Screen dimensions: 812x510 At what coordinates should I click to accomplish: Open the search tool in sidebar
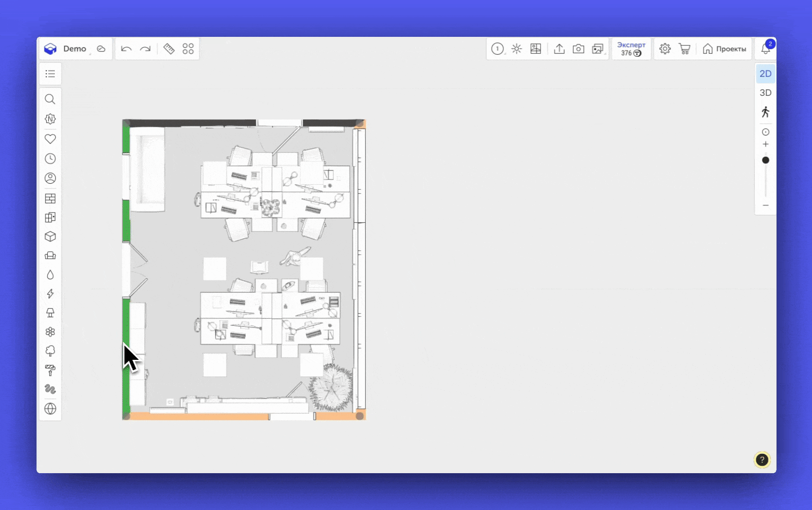click(50, 99)
